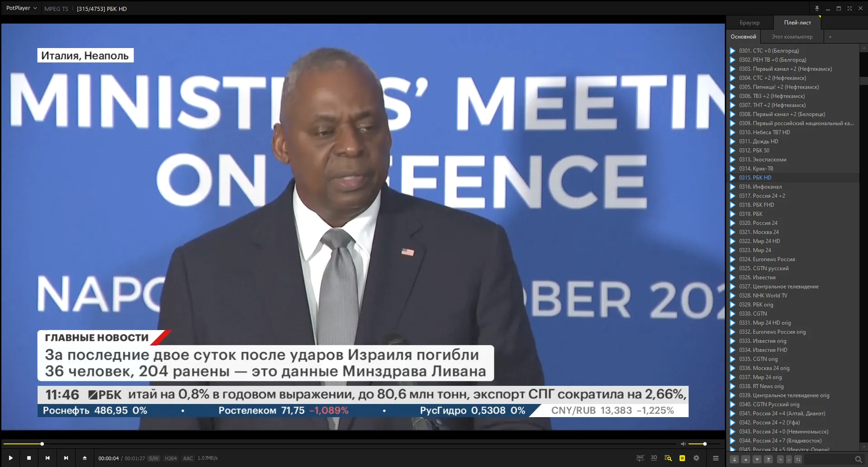
Task: Click the video display area
Action: click(x=363, y=227)
